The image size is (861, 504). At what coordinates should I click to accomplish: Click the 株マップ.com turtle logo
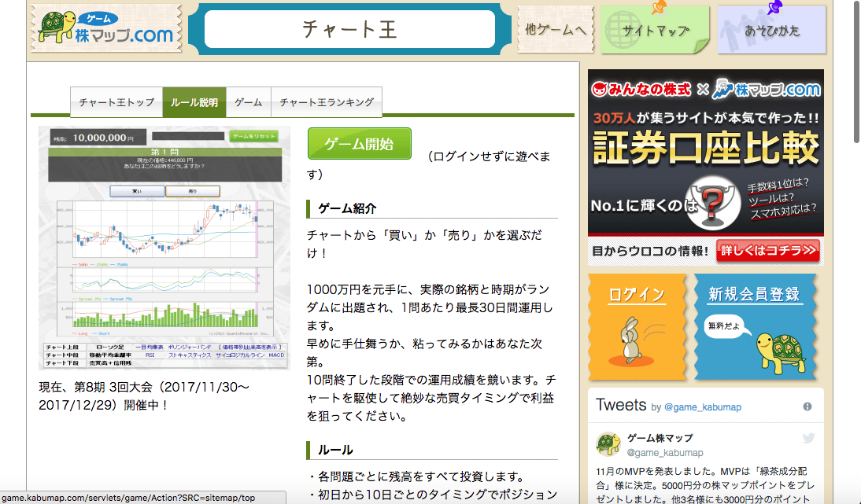pyautogui.click(x=105, y=29)
